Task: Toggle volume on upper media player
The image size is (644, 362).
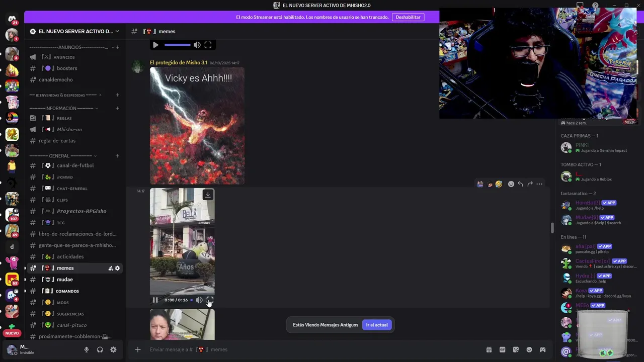Action: point(197,45)
